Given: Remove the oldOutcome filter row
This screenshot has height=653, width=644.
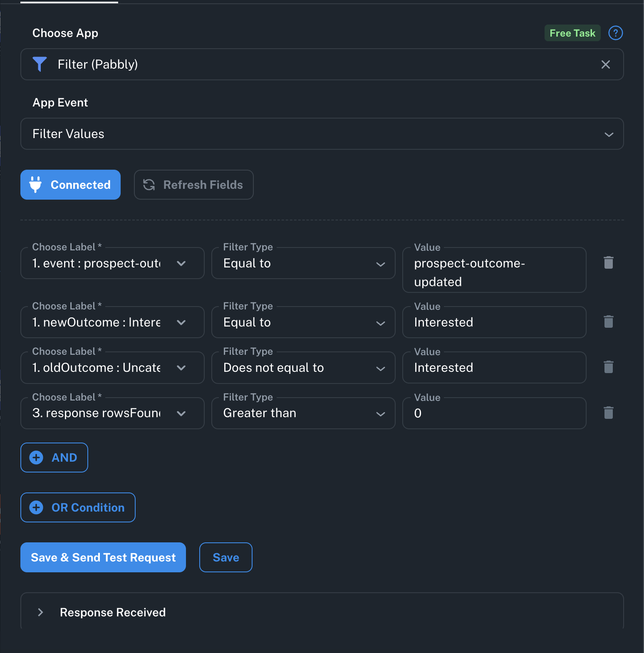Looking at the screenshot, I should coord(608,367).
